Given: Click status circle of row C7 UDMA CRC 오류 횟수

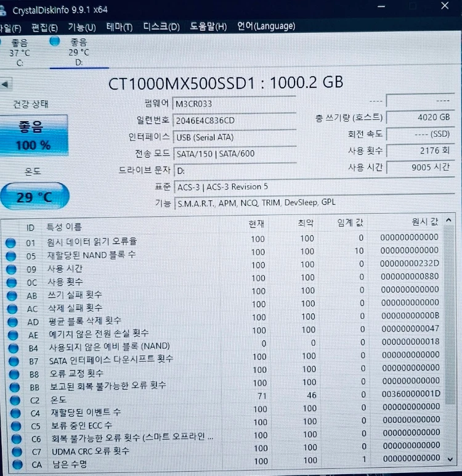Looking at the screenshot, I should 17,452.
